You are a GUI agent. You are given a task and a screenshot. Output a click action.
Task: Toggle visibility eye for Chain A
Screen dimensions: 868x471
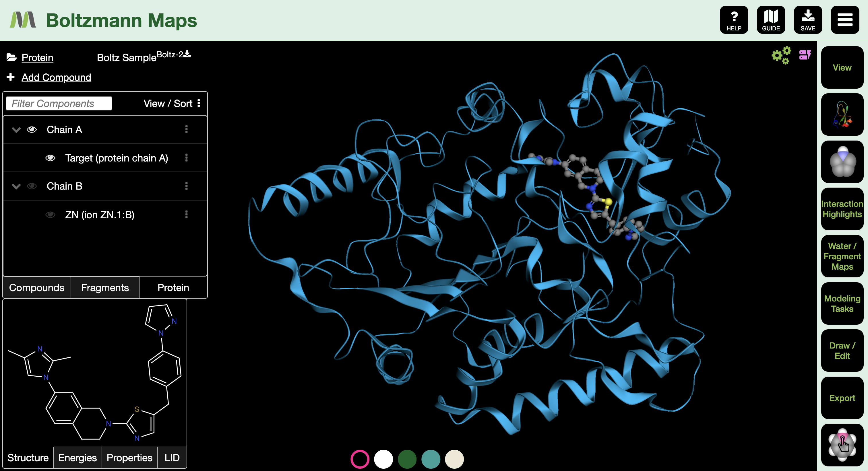point(32,129)
